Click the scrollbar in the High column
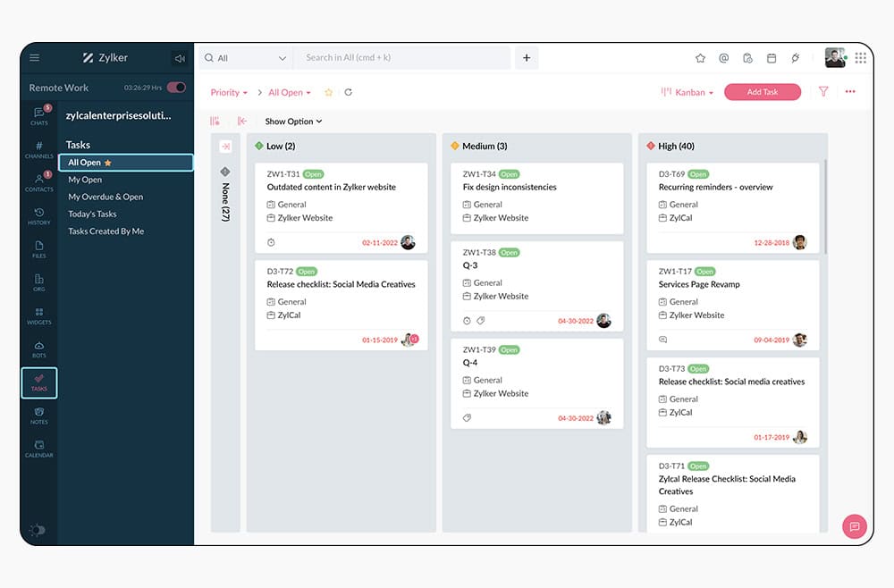This screenshot has width=894, height=588. pyautogui.click(x=825, y=206)
